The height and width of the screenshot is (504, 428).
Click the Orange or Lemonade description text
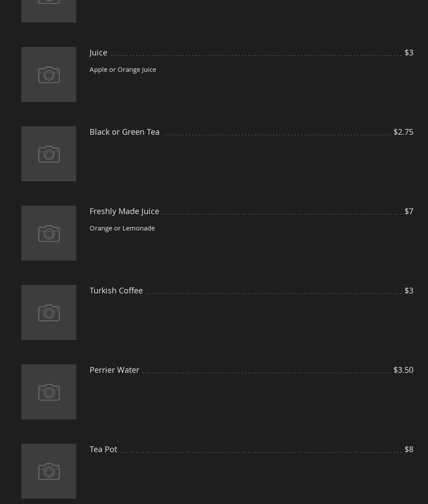coord(122,228)
